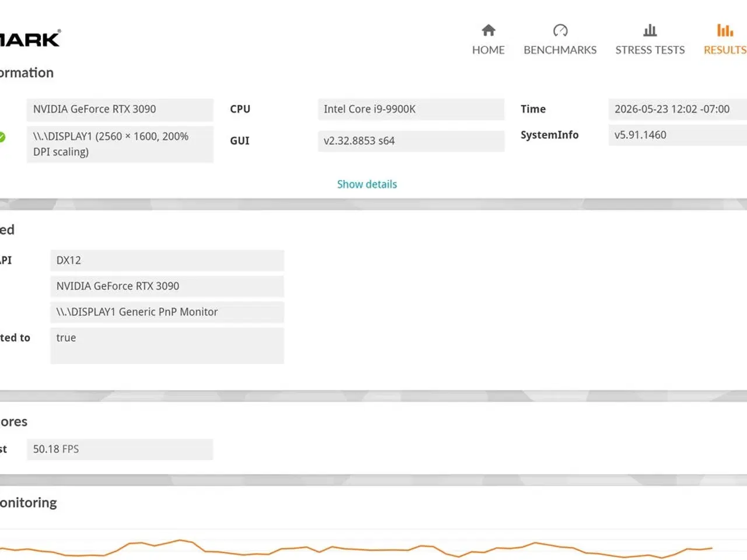Click the Stress Tests bar-chart icon

coord(650,30)
